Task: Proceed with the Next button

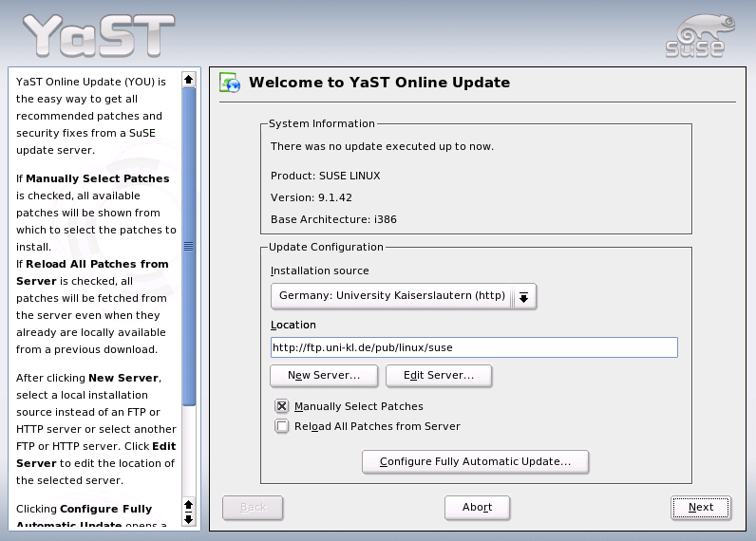Action: pos(701,507)
